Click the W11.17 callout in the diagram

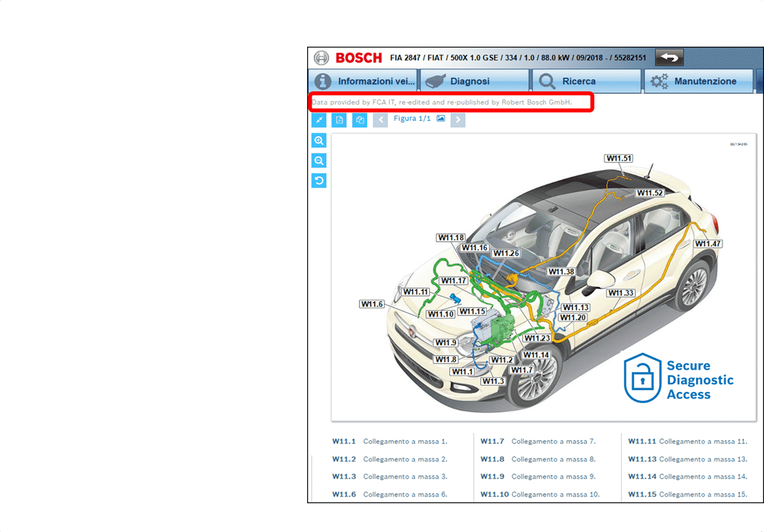[x=454, y=281]
